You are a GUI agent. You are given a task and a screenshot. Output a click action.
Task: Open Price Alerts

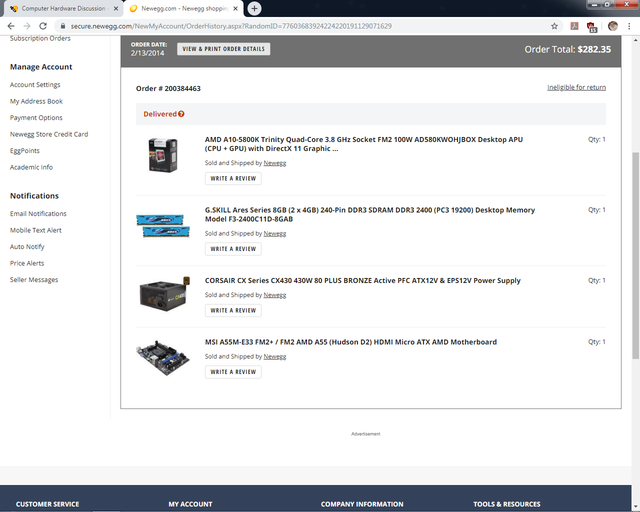[x=27, y=263]
